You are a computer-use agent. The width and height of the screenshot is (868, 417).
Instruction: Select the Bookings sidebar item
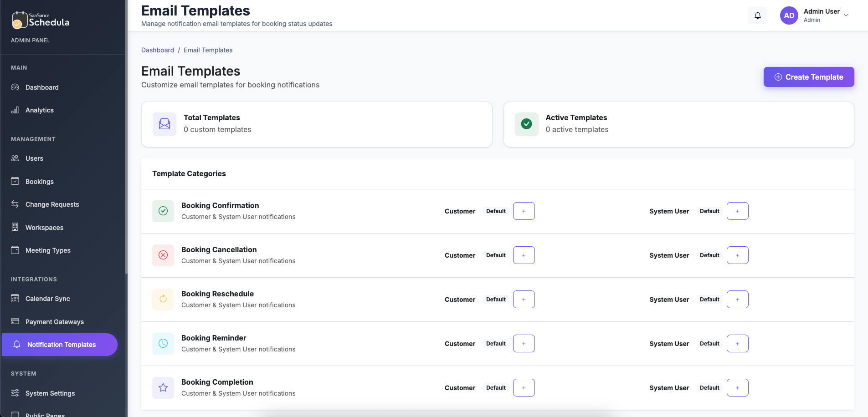(40, 181)
